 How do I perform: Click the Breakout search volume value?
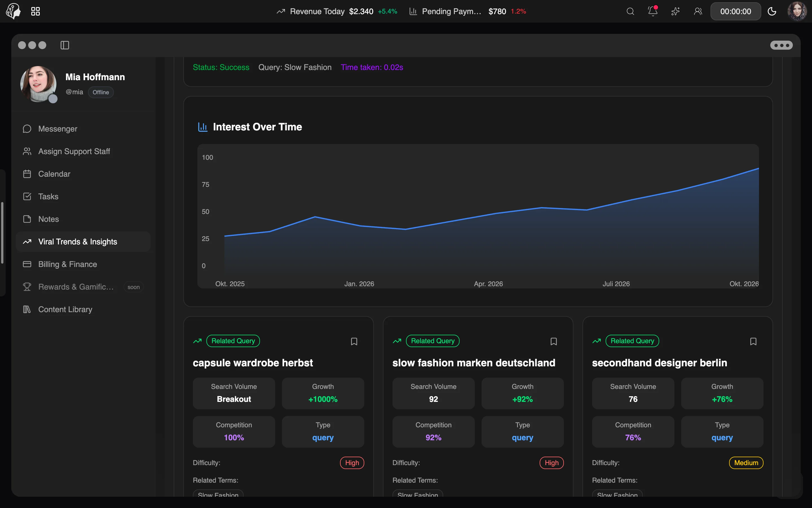pyautogui.click(x=234, y=399)
